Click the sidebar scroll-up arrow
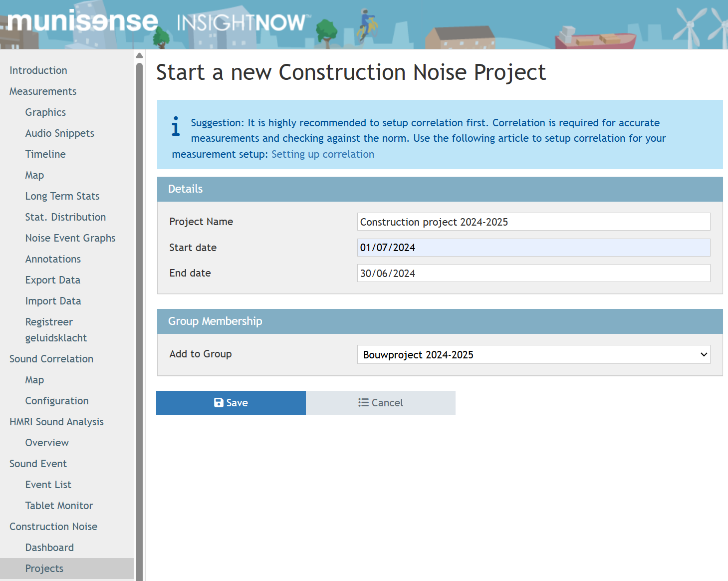Screen dimensions: 728x581 pos(140,55)
